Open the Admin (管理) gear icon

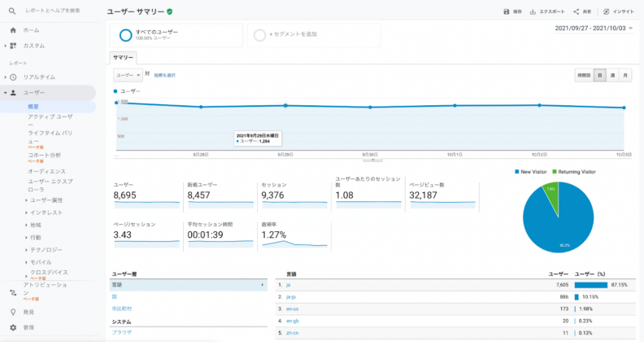click(13, 327)
